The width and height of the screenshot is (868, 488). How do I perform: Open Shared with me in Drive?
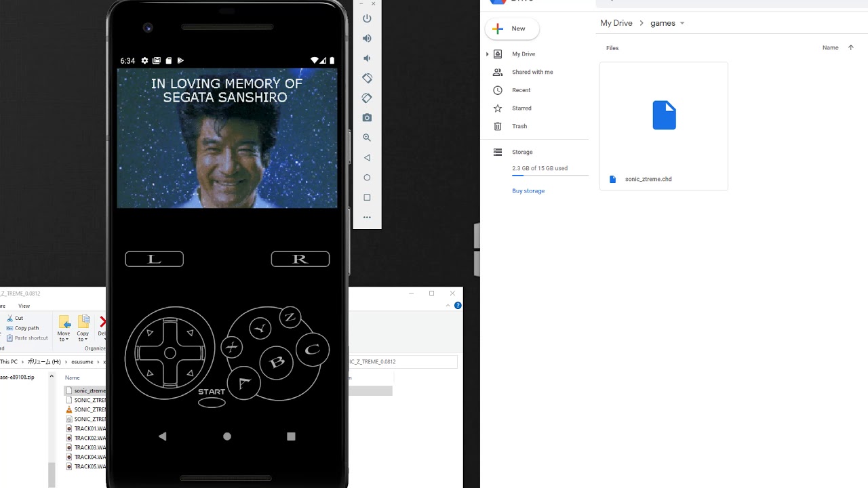(x=532, y=72)
